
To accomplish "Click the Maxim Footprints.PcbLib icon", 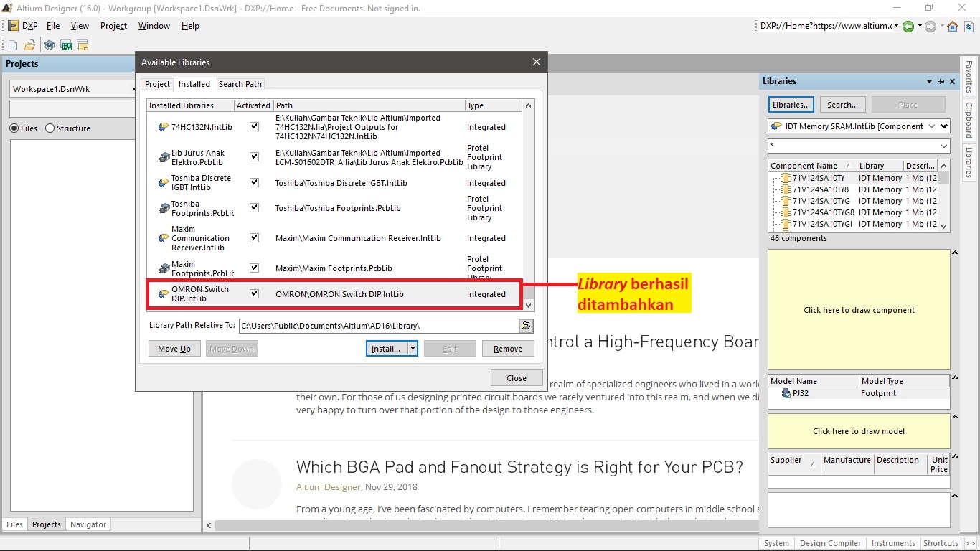I will coord(164,268).
